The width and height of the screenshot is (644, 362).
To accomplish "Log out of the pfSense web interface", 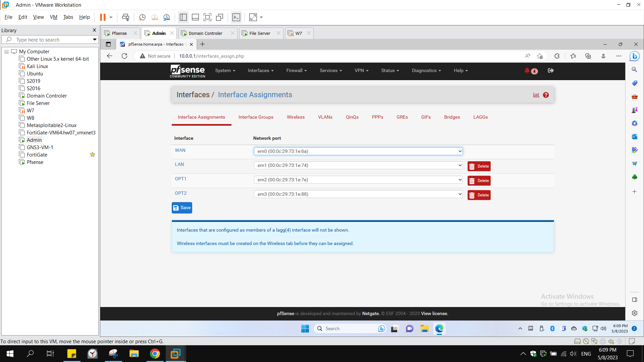I will click(x=551, y=71).
